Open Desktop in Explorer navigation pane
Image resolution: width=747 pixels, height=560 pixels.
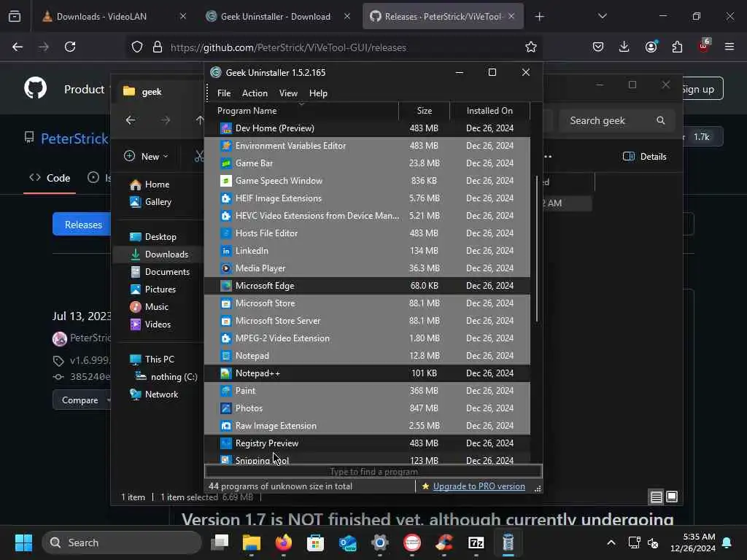coord(153,237)
